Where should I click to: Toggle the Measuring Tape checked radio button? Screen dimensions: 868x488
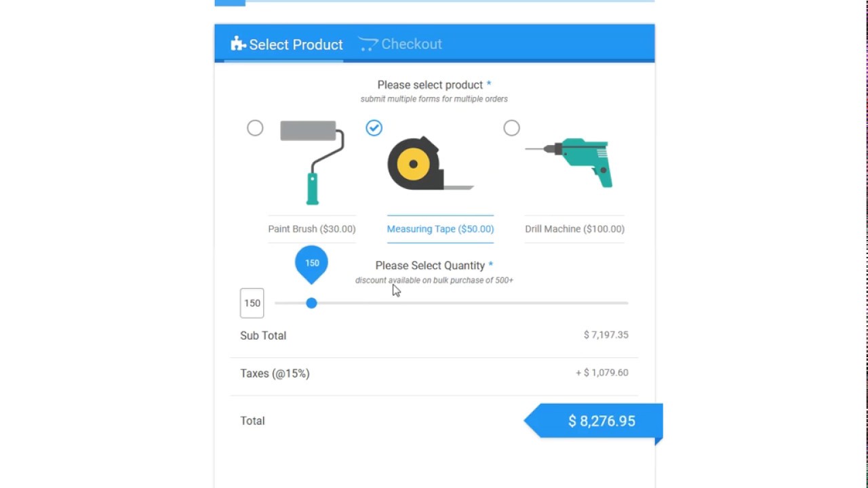pyautogui.click(x=374, y=128)
